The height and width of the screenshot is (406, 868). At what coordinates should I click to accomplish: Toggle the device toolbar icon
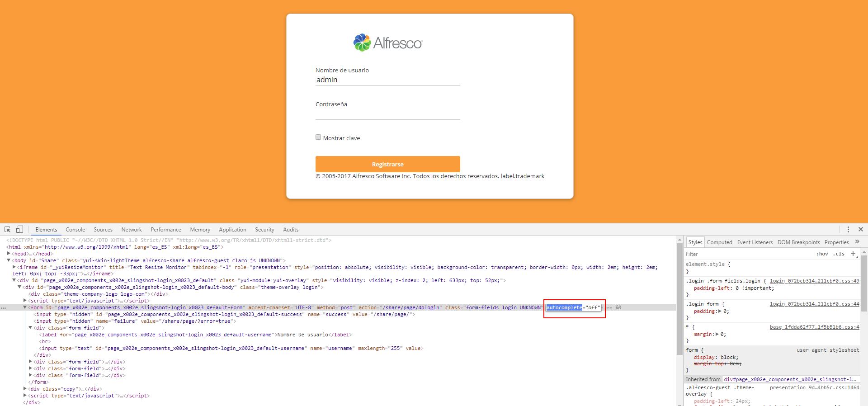pos(19,229)
